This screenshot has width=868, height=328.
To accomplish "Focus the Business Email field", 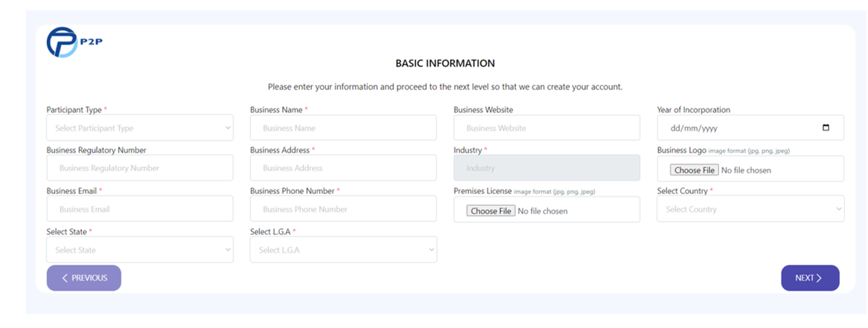I will point(140,209).
